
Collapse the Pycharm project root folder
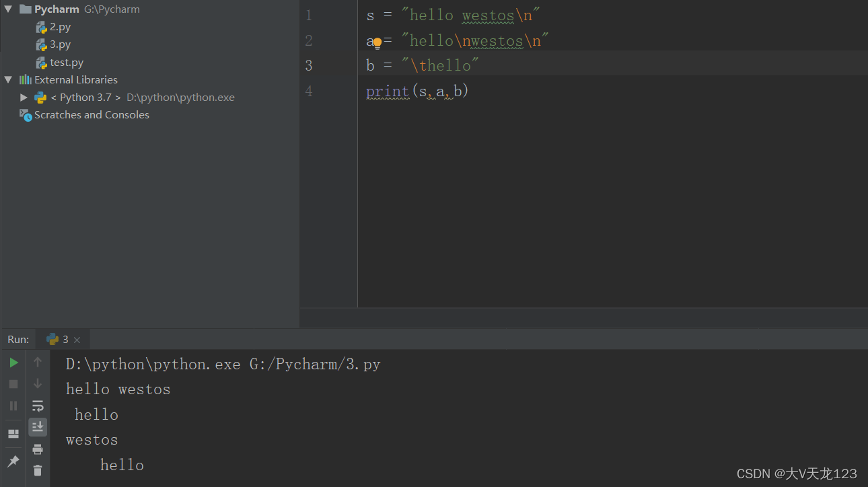point(8,9)
